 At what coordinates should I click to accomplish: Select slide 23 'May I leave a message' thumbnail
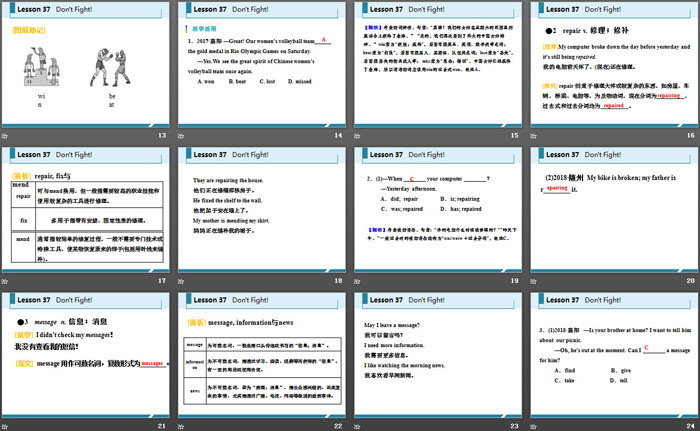pyautogui.click(x=438, y=355)
